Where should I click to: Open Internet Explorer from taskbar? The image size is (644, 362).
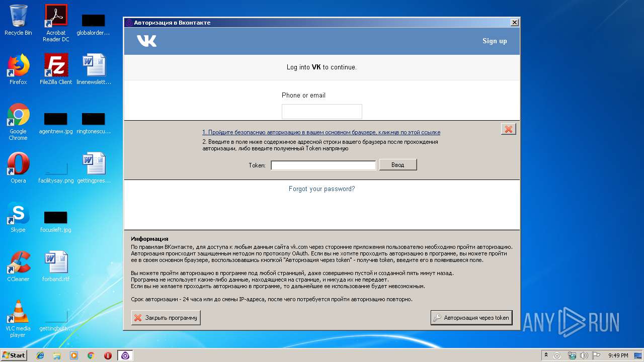pyautogui.click(x=40, y=355)
